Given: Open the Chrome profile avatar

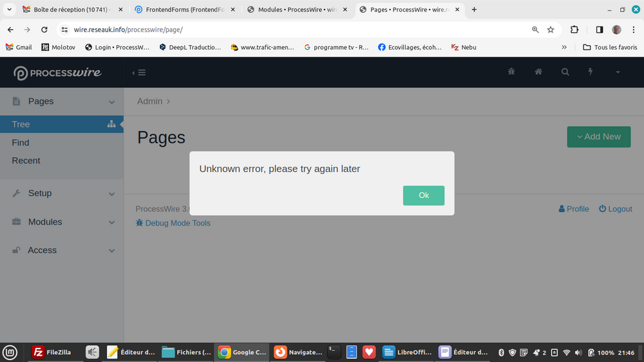Looking at the screenshot, I should click(x=616, y=30).
